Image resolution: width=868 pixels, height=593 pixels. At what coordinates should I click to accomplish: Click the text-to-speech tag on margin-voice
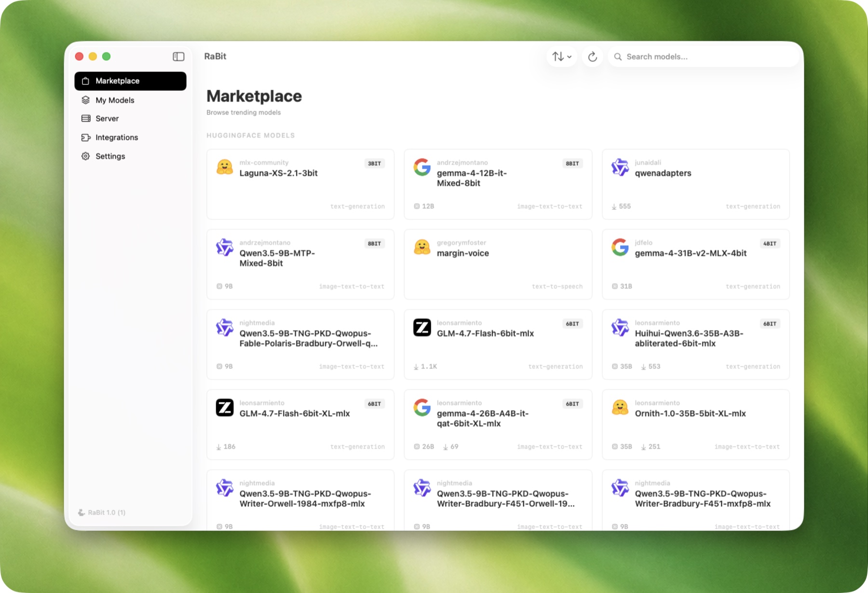557,287
